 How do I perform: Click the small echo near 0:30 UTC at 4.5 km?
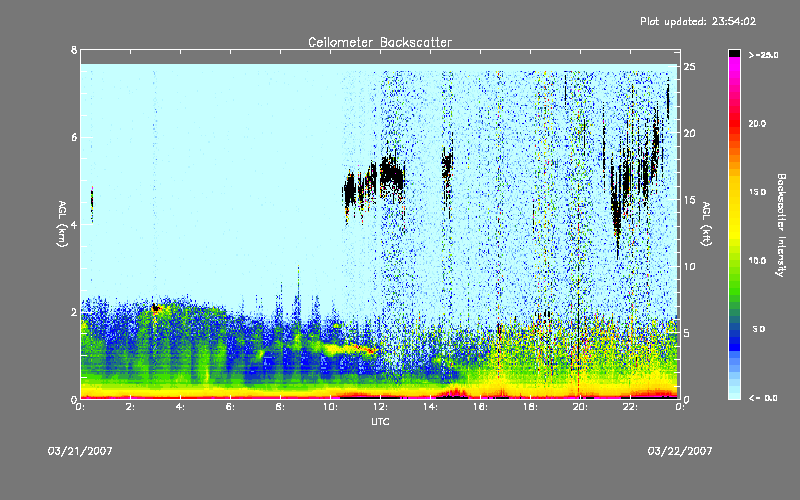coord(92,203)
